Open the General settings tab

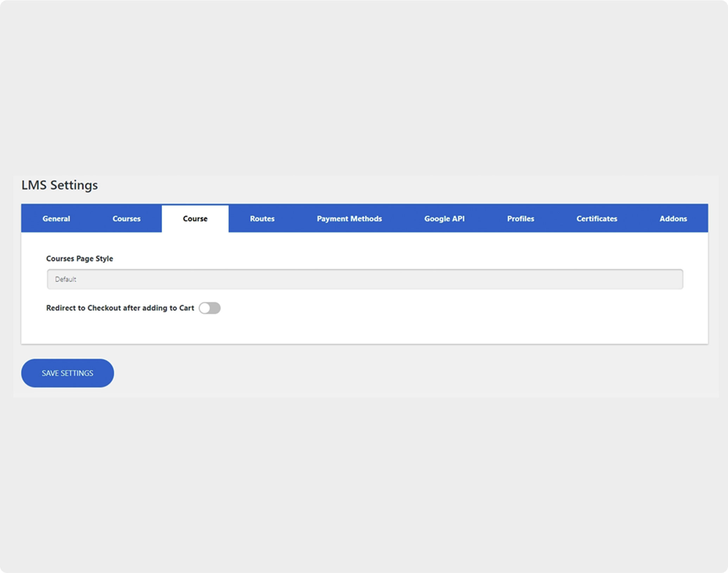(56, 218)
